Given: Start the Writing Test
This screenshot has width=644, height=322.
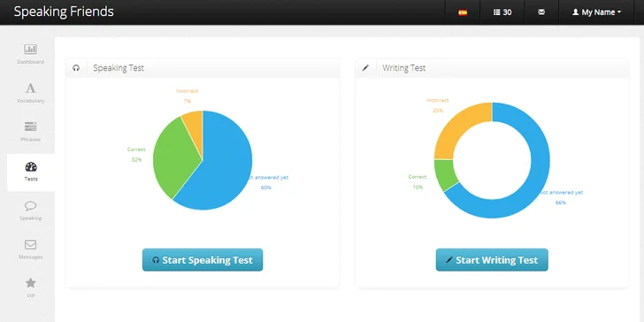Looking at the screenshot, I should (x=492, y=260).
